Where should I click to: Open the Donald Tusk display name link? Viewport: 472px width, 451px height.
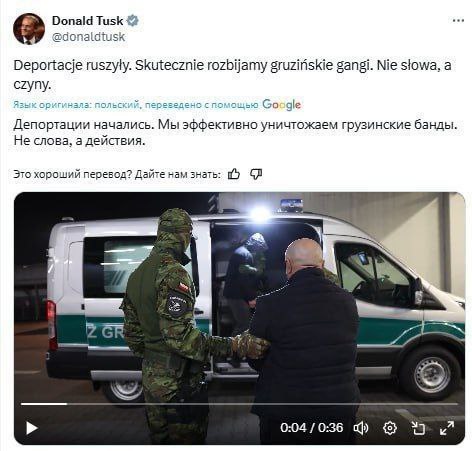pos(87,21)
